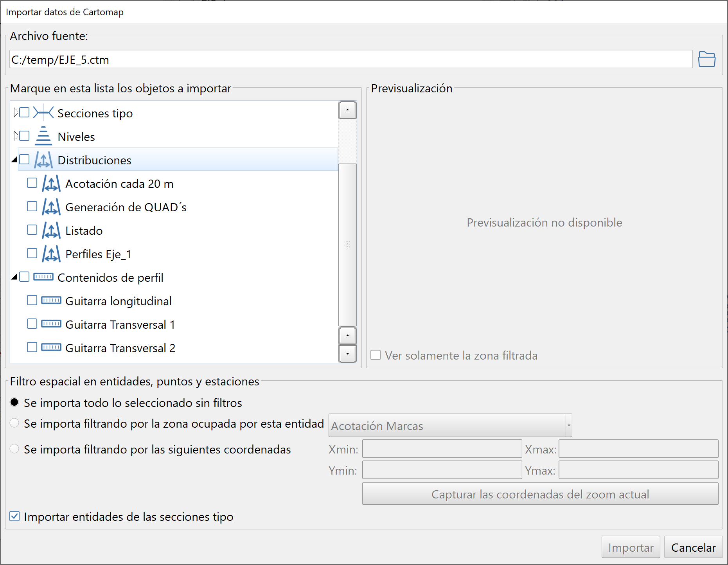Expand the Secciones tipo tree node

[x=16, y=113]
